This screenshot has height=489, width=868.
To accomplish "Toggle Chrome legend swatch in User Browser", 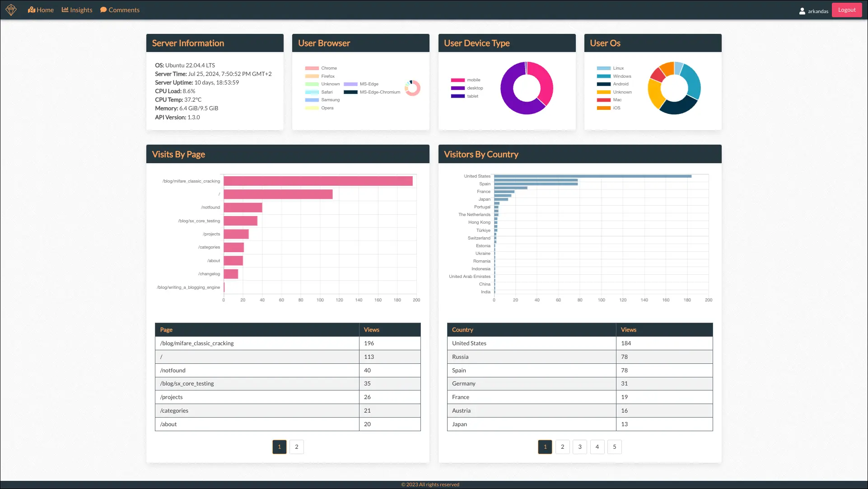I will [x=312, y=68].
